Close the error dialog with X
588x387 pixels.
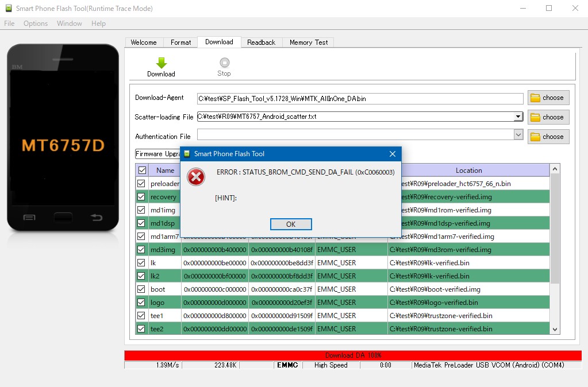[392, 154]
